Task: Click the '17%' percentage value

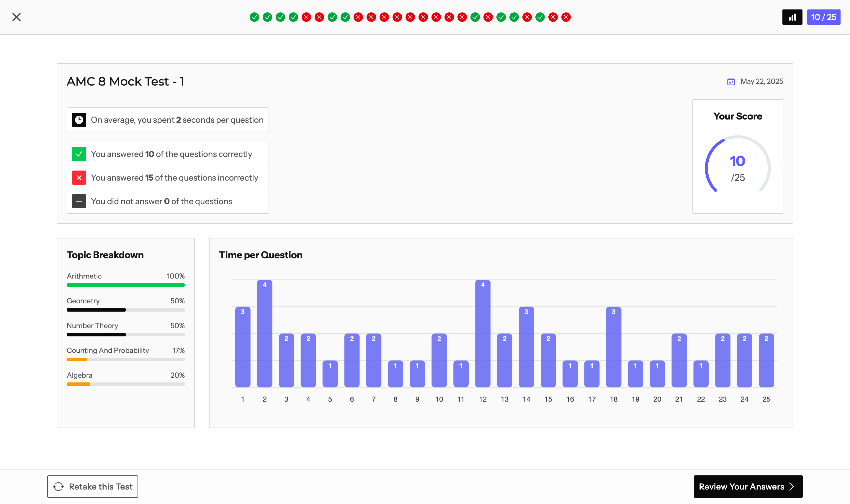Action: pyautogui.click(x=179, y=351)
